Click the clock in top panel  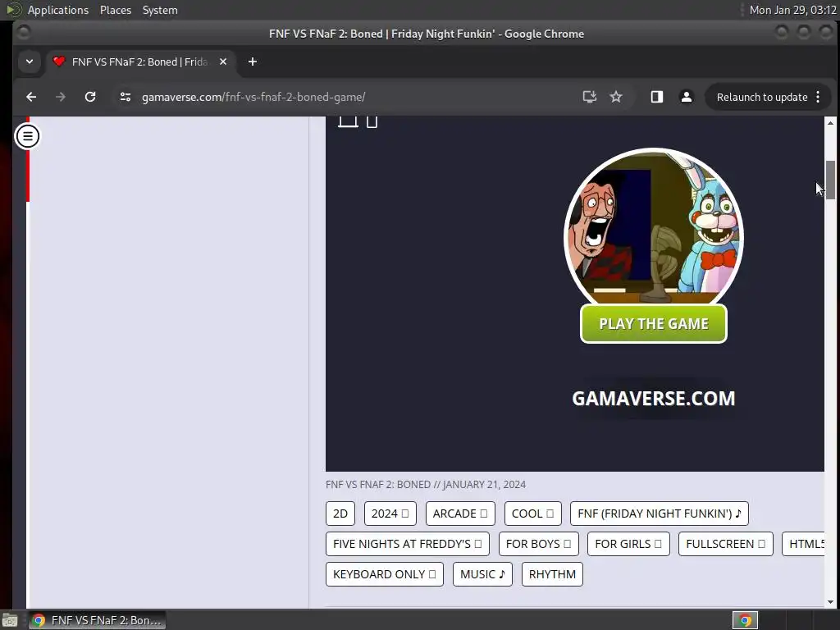click(x=793, y=10)
